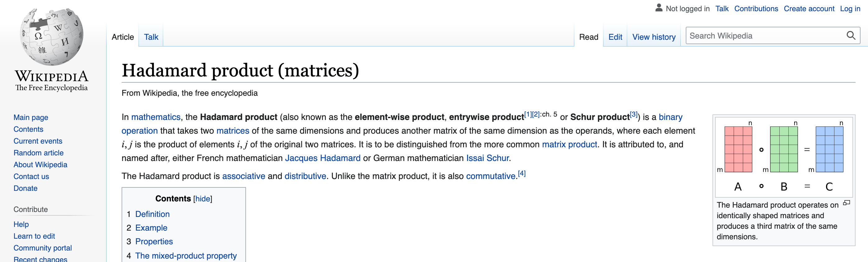Viewport: 868px width, 262px height.
Task: Go to the Definition section
Action: click(x=152, y=214)
